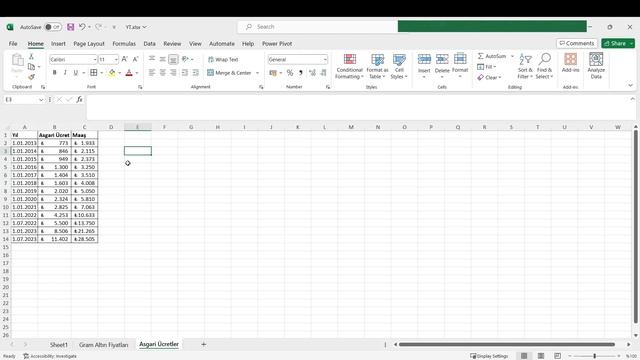Select the Gram Altın Fiyatları sheet tab

click(104, 345)
